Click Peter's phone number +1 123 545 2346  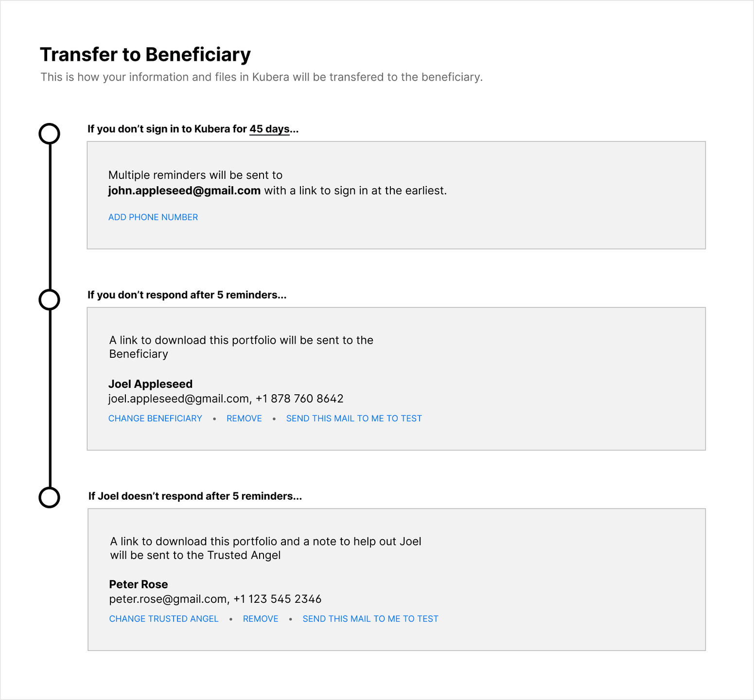pos(277,599)
